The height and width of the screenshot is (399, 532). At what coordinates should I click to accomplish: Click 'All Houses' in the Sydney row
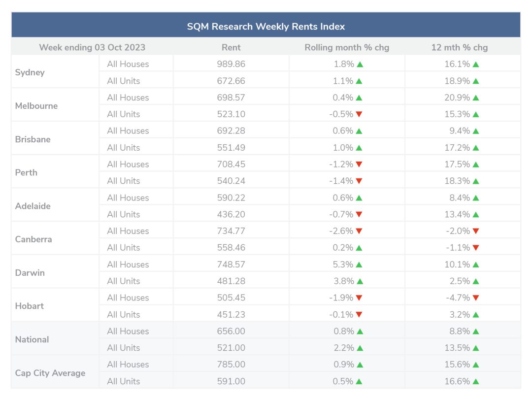click(128, 64)
